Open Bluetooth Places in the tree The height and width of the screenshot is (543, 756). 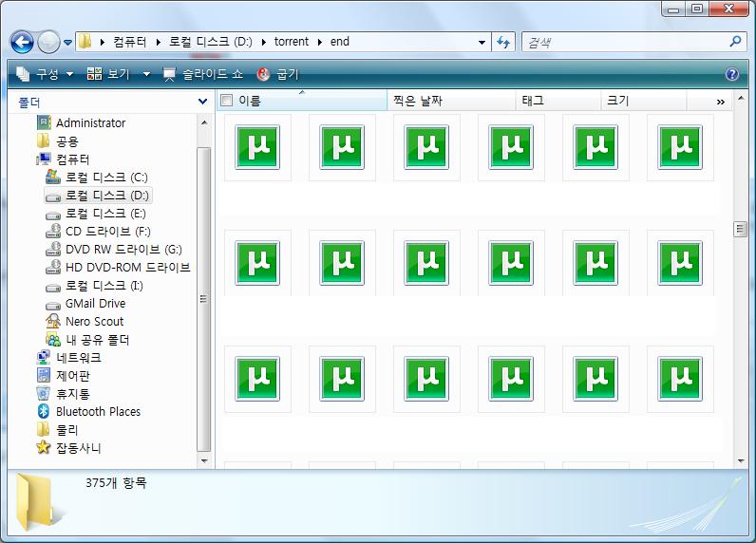88,411
